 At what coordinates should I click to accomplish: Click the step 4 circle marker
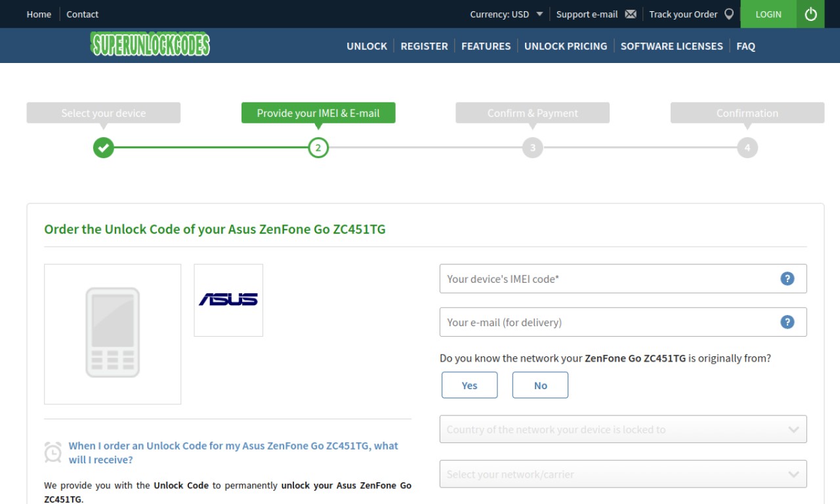(747, 148)
